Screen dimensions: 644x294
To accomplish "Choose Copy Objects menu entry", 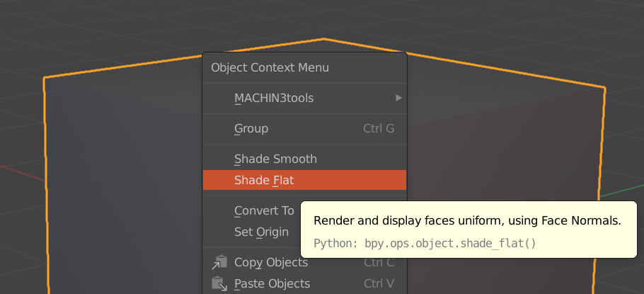I will pos(304,262).
